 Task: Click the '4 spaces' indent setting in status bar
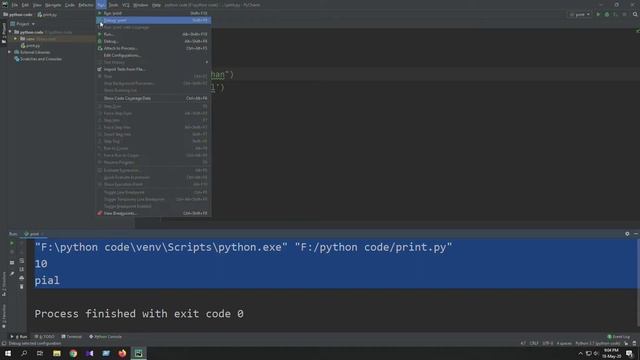click(x=564, y=344)
